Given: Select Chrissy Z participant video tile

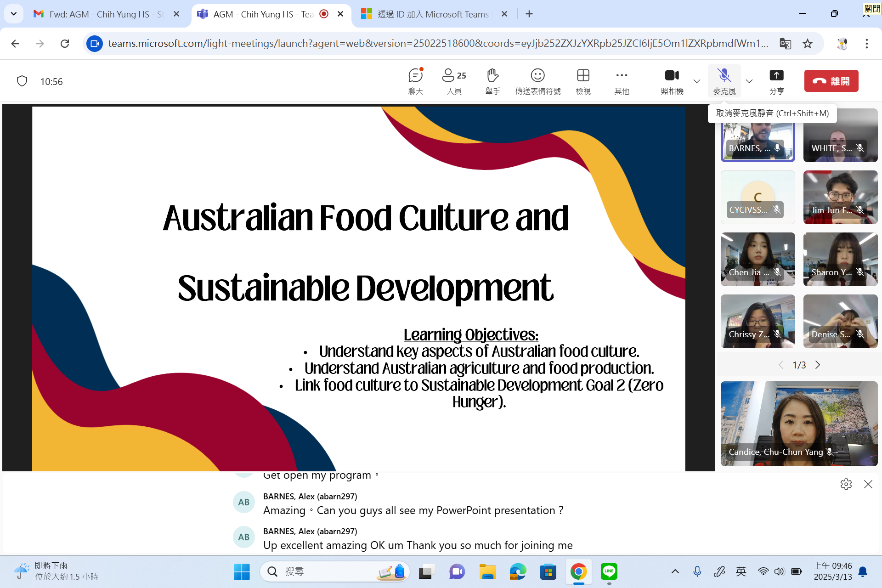Looking at the screenshot, I should click(x=758, y=321).
